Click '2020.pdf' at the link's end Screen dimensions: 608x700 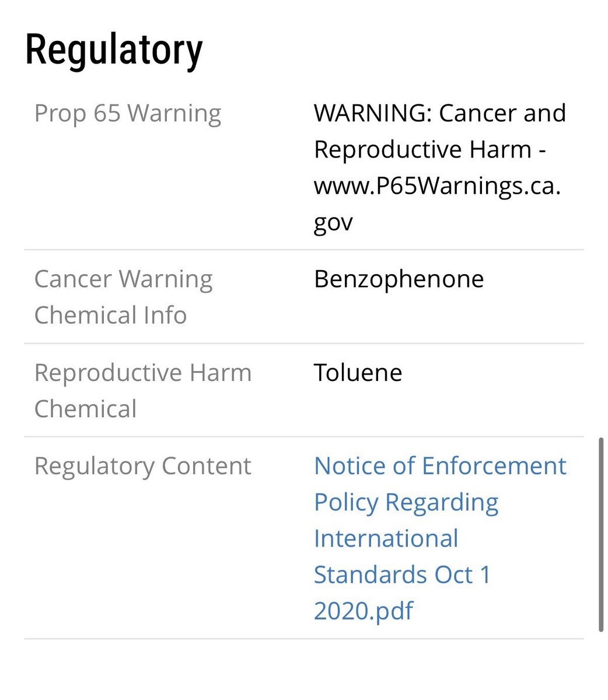tap(363, 611)
